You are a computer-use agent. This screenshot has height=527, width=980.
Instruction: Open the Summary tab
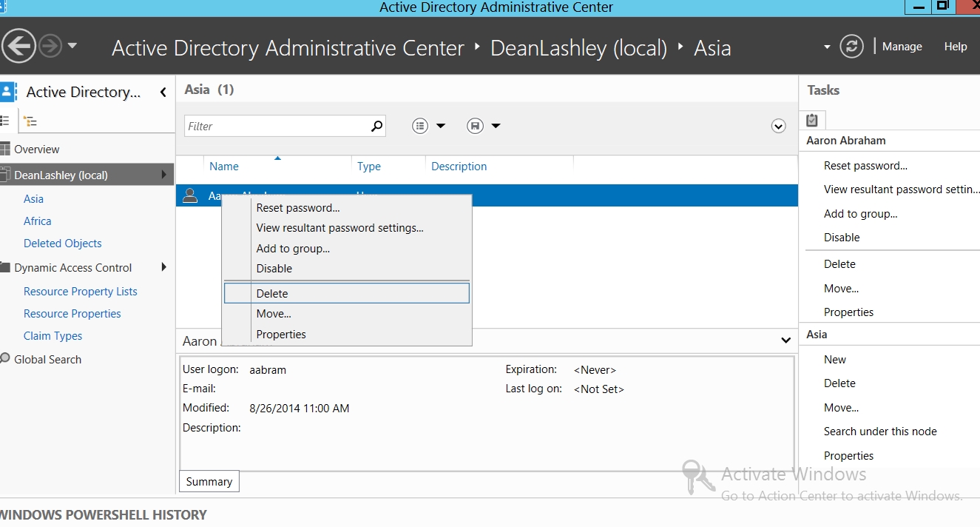pos(209,482)
